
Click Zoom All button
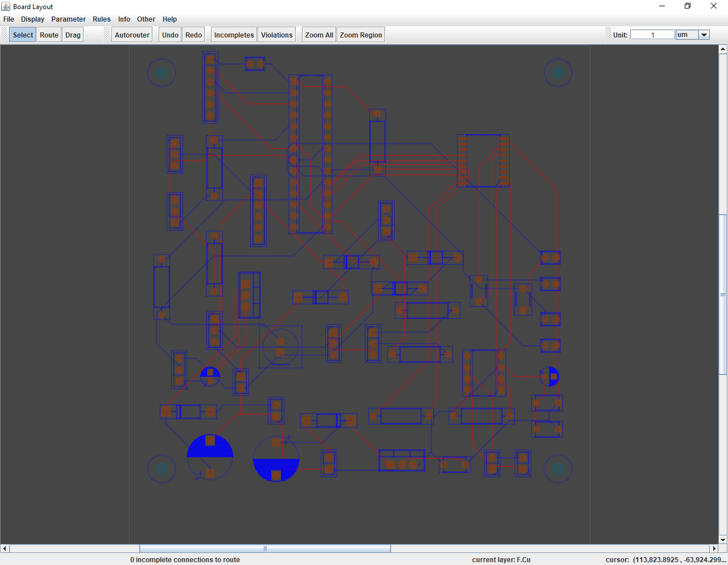pos(318,35)
